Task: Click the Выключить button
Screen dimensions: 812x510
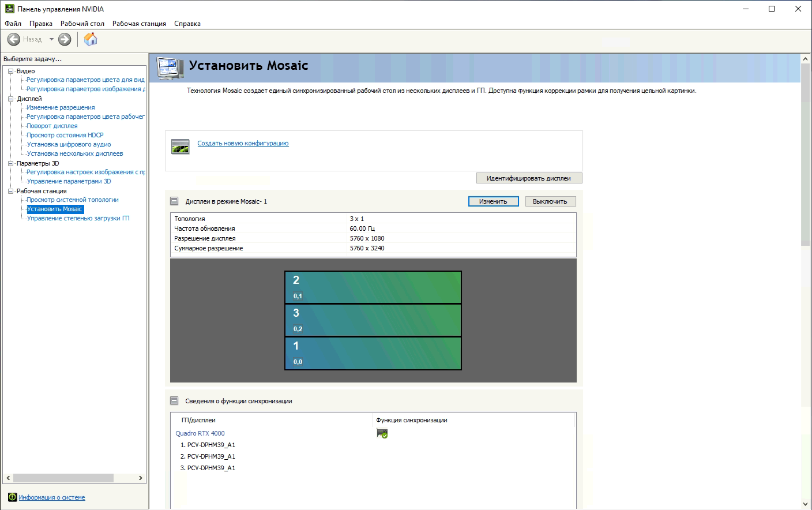Action: (x=550, y=201)
